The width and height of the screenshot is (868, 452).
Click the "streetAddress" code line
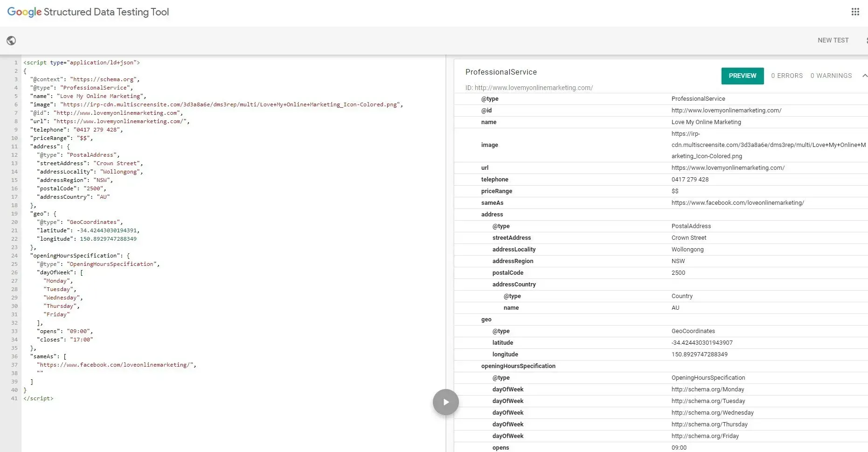click(x=90, y=163)
